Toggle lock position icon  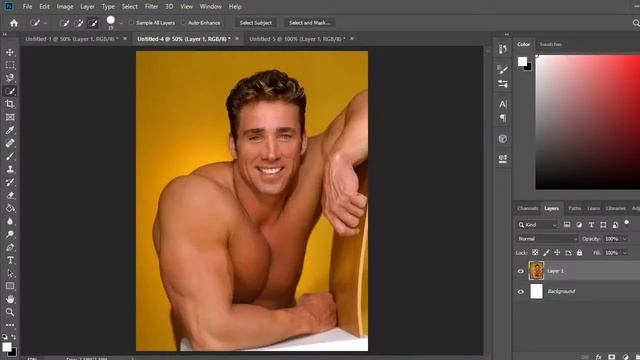(x=557, y=253)
